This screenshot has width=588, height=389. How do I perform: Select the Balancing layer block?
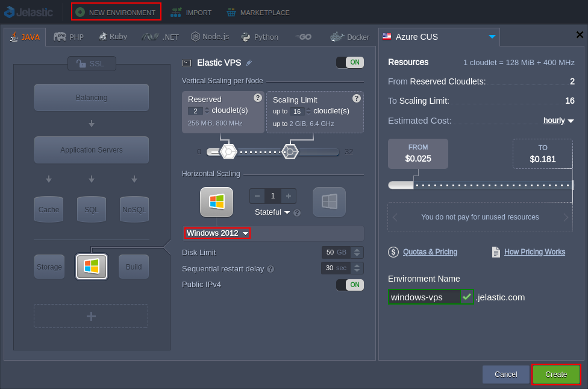point(92,97)
